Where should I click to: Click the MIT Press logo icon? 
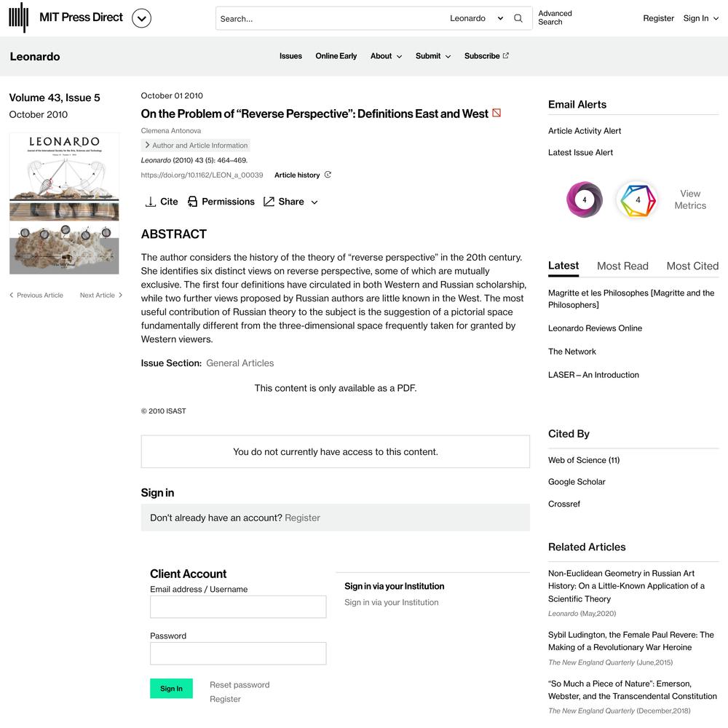(x=19, y=17)
